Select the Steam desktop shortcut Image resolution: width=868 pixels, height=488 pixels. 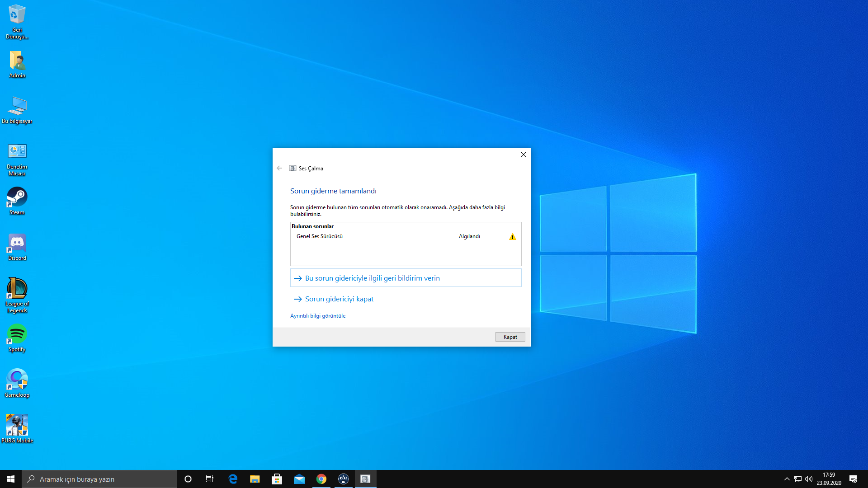17,201
